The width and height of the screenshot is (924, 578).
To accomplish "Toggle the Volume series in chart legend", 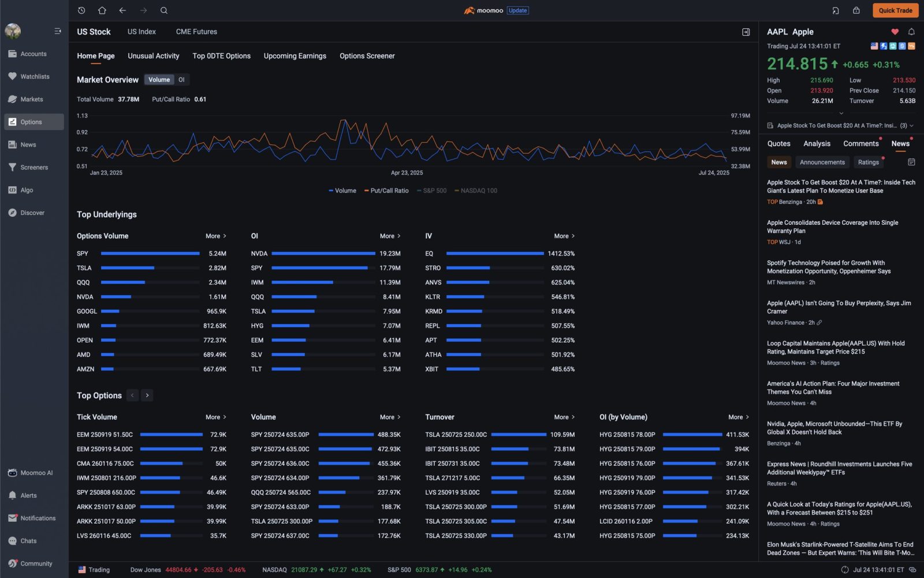I will (342, 191).
